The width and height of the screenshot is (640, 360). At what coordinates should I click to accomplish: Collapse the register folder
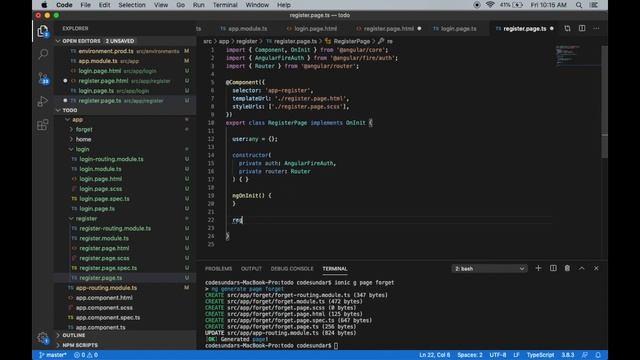coord(71,219)
